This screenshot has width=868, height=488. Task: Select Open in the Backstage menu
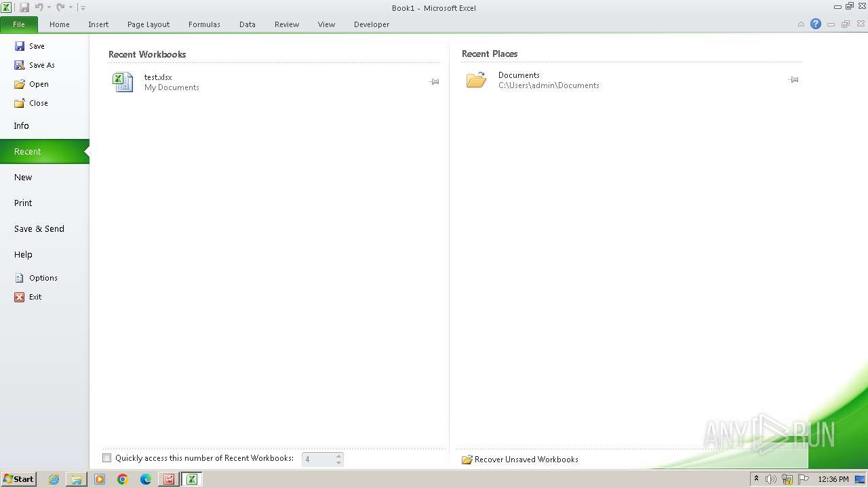coord(32,84)
